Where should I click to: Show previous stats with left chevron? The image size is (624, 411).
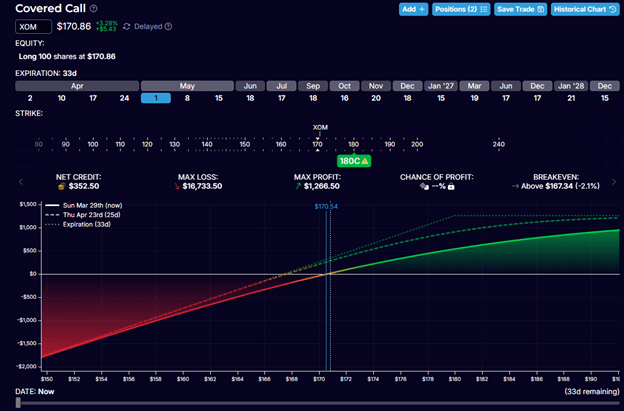coord(21,182)
